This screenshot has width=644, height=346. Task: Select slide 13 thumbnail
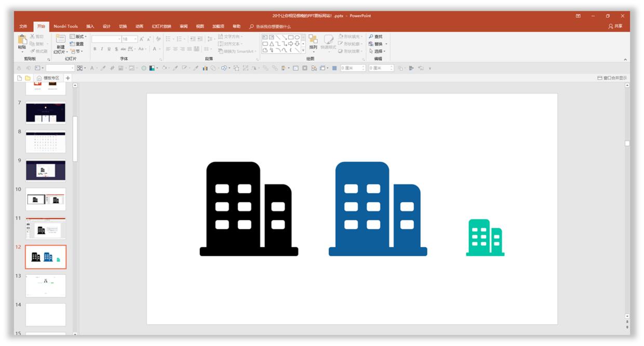pyautogui.click(x=46, y=286)
